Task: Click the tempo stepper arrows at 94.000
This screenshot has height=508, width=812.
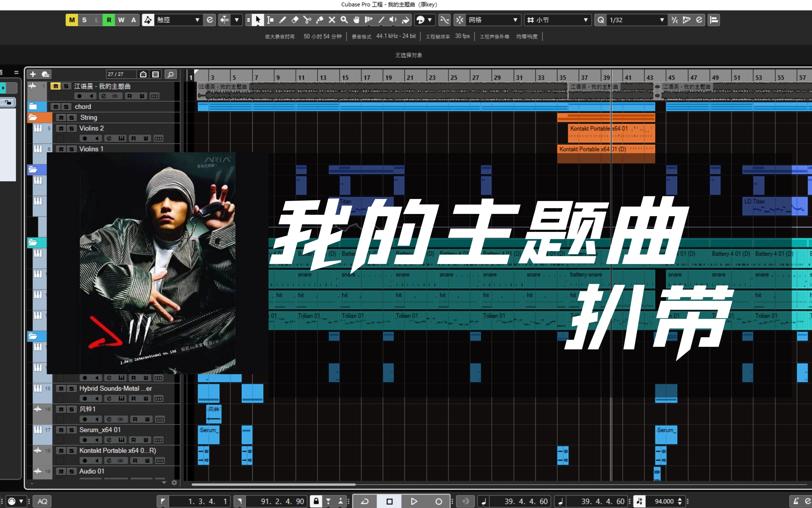Action: [x=680, y=501]
